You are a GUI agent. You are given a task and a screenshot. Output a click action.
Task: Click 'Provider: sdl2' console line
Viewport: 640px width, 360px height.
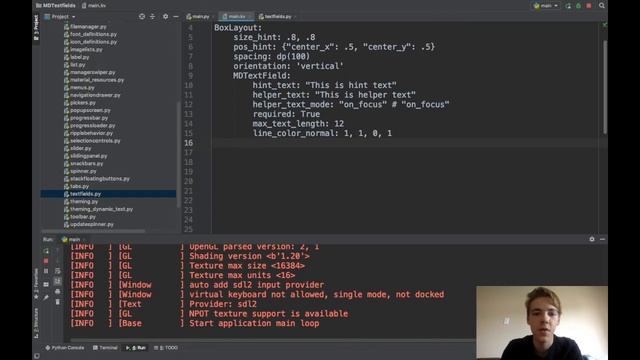click(x=223, y=304)
